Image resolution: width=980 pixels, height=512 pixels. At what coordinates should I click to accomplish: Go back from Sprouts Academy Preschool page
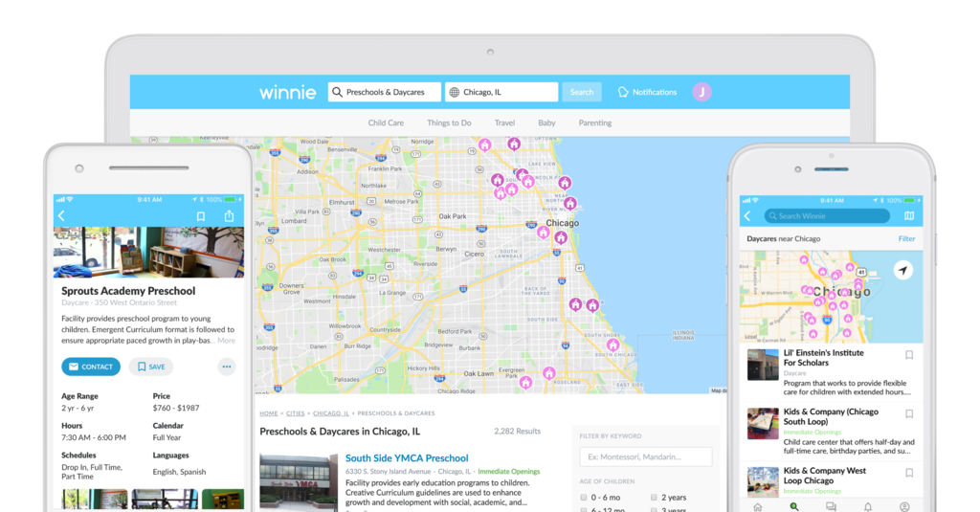click(x=61, y=215)
